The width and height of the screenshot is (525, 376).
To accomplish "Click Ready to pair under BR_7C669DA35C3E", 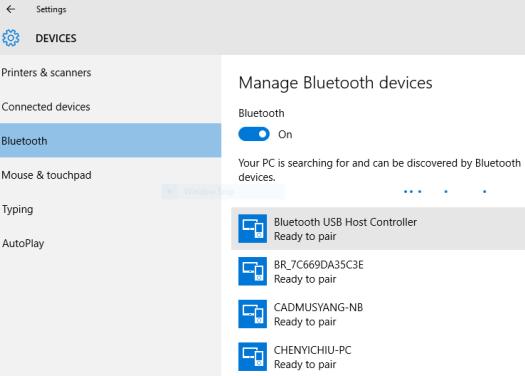I will click(305, 279).
